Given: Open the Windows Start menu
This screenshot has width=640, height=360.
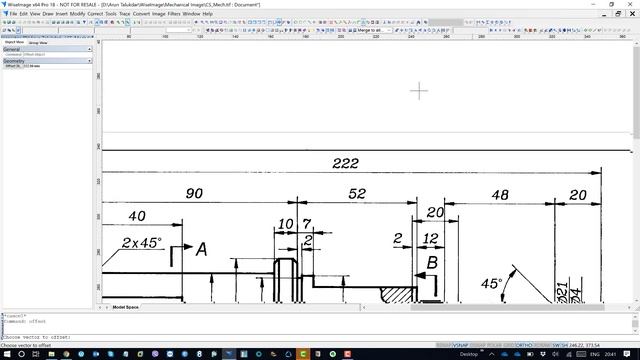Looking at the screenshot, I should point(7,354).
